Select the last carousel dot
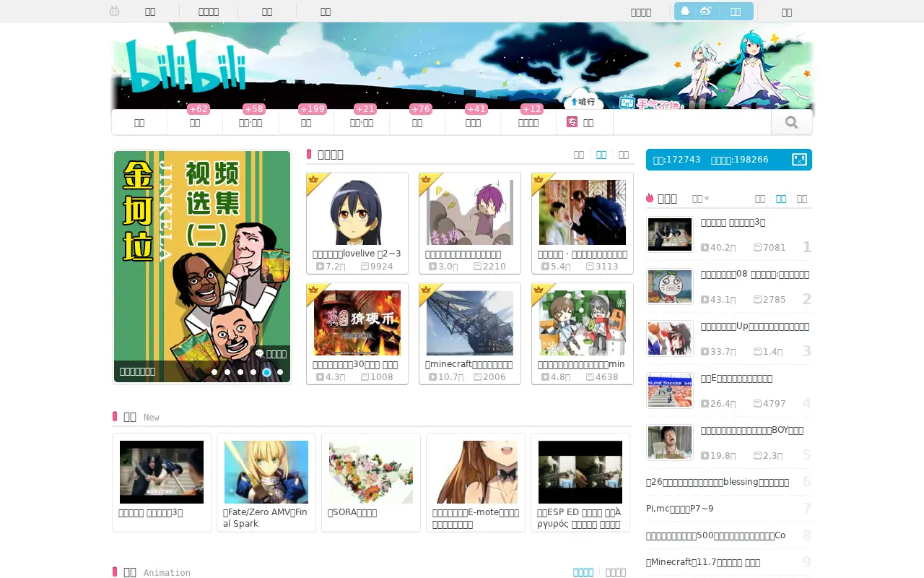 click(280, 372)
